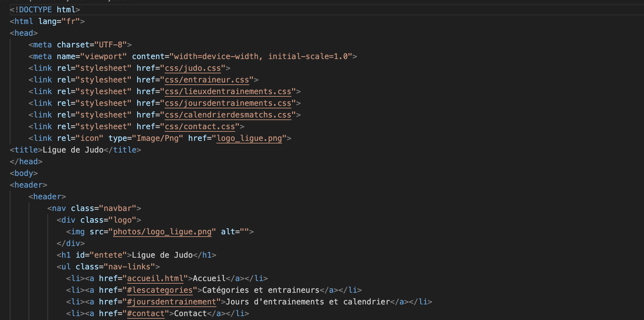
Task: Follow the #lescategories anchor link
Action: [x=160, y=290]
